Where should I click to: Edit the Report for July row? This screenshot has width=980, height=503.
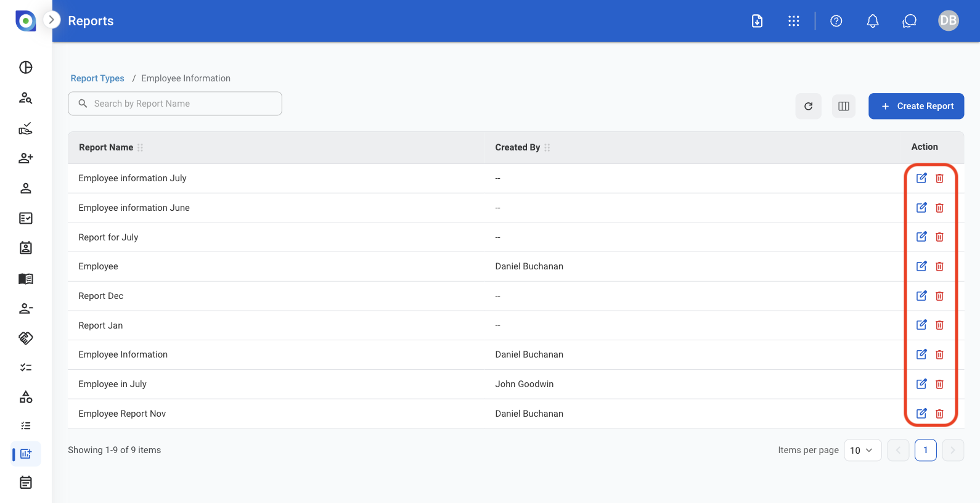[921, 237]
